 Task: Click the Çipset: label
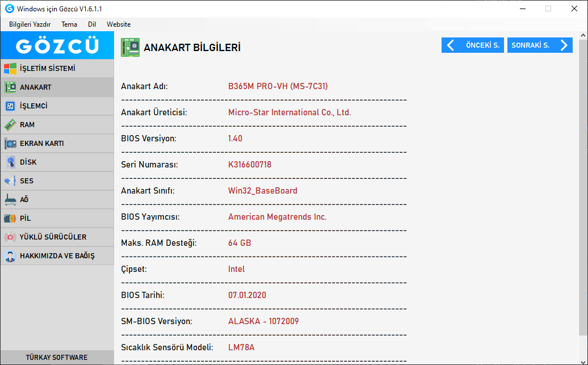pos(134,269)
